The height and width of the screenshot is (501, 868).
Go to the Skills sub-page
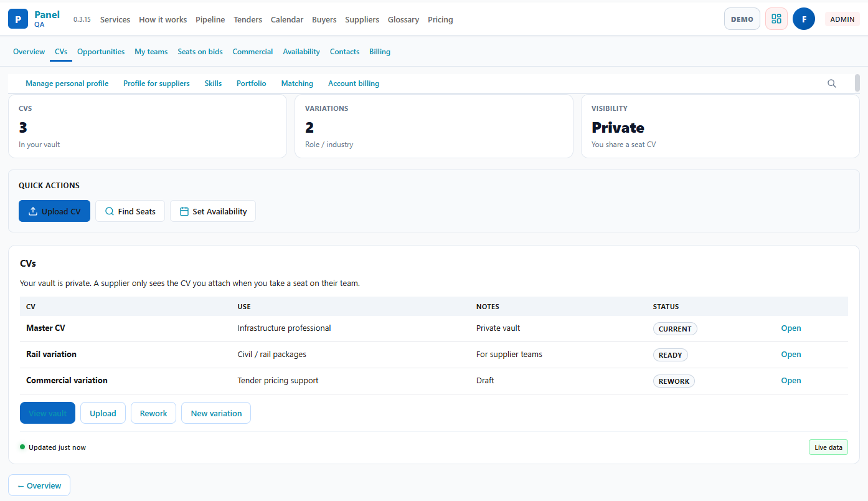click(x=213, y=83)
